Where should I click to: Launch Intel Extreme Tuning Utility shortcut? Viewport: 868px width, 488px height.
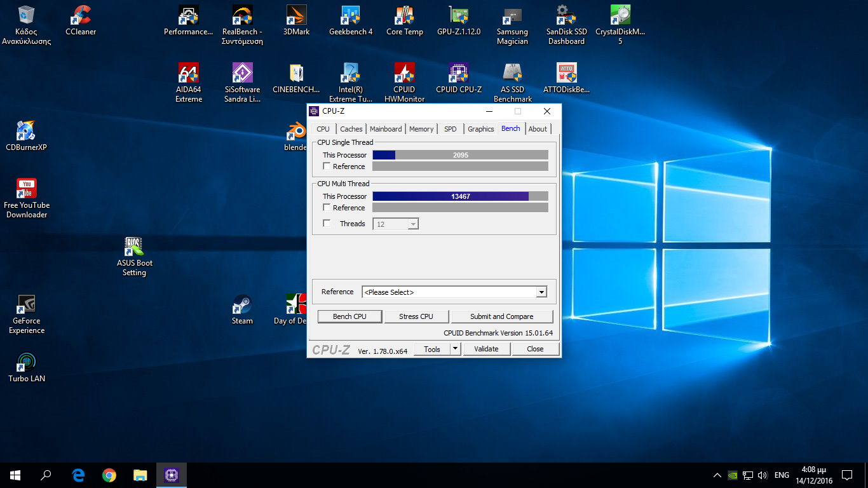351,83
